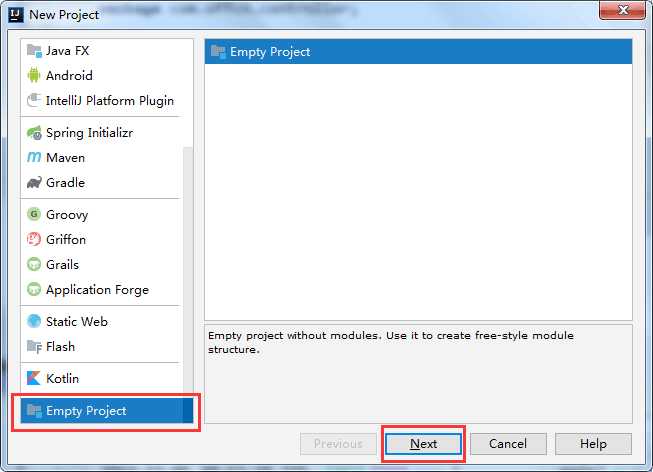
Task: Close the New Project dialog
Action: [x=623, y=10]
